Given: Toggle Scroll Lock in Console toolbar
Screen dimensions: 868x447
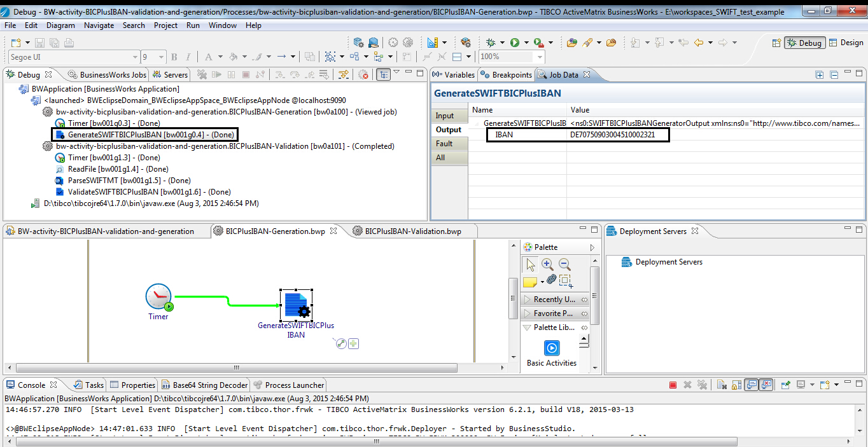Looking at the screenshot, I should (736, 385).
